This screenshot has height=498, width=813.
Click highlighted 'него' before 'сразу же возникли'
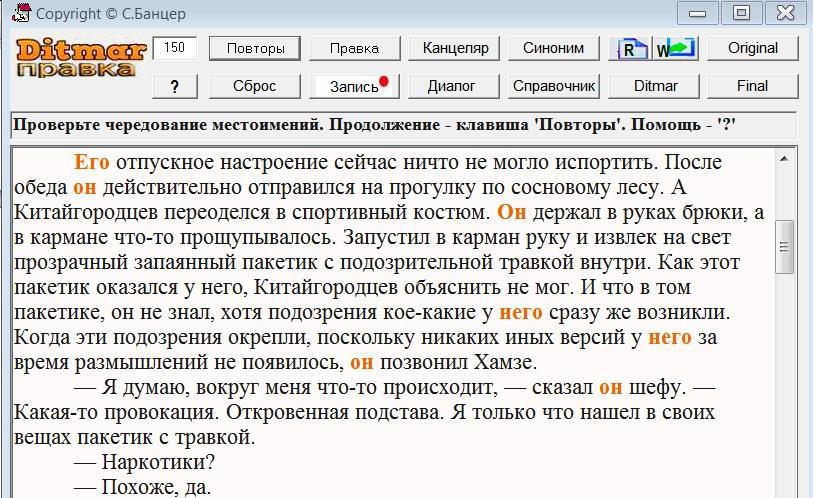521,312
